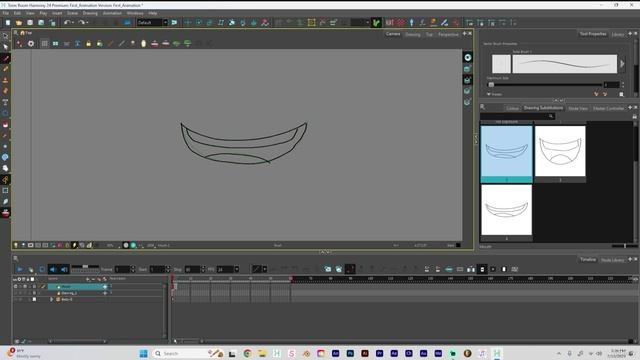The image size is (640, 360).
Task: Open the Undo history dropdown arrow
Action: pos(73,22)
